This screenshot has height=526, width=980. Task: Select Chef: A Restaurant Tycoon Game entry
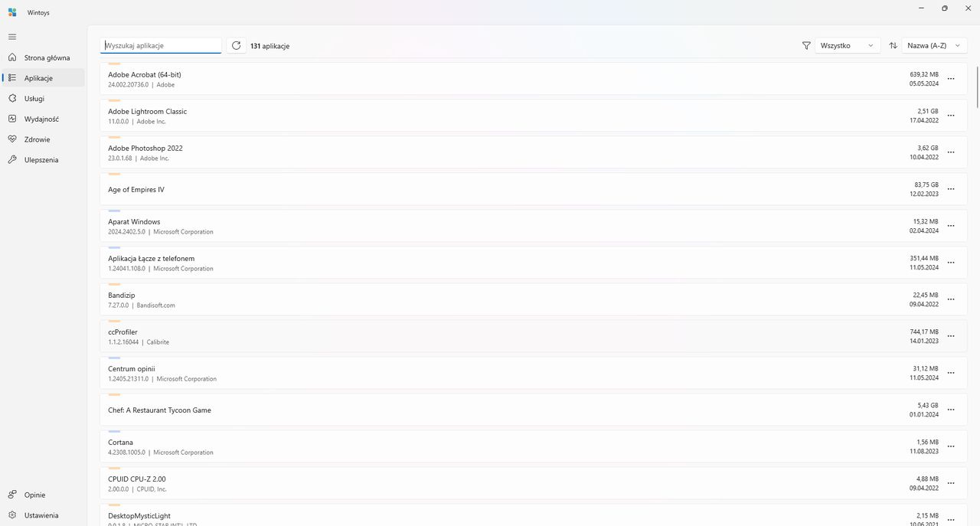tap(534, 410)
